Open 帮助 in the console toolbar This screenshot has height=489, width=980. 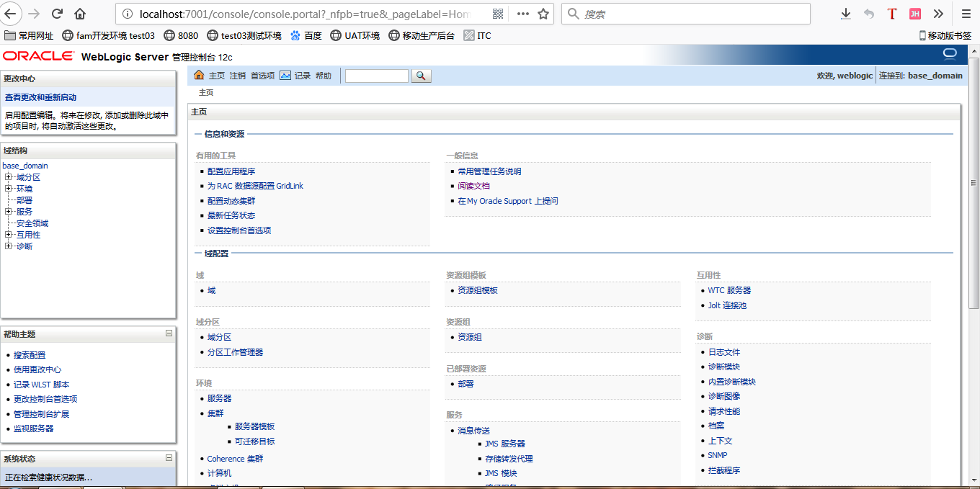point(324,76)
